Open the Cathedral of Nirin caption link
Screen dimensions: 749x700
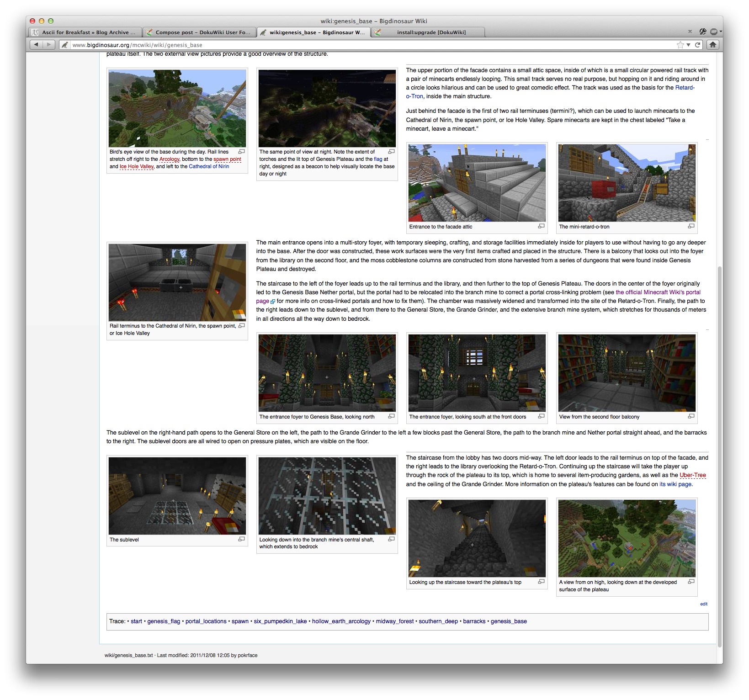point(209,166)
